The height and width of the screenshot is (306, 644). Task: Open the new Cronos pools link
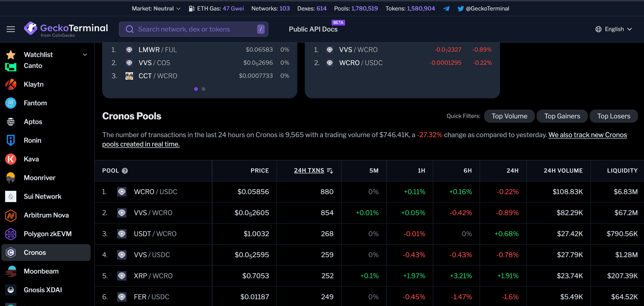(x=587, y=135)
